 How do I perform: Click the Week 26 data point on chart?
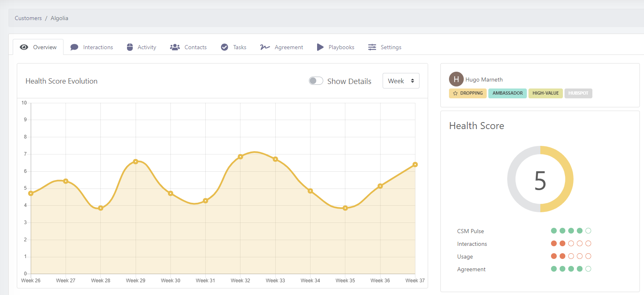tap(31, 193)
